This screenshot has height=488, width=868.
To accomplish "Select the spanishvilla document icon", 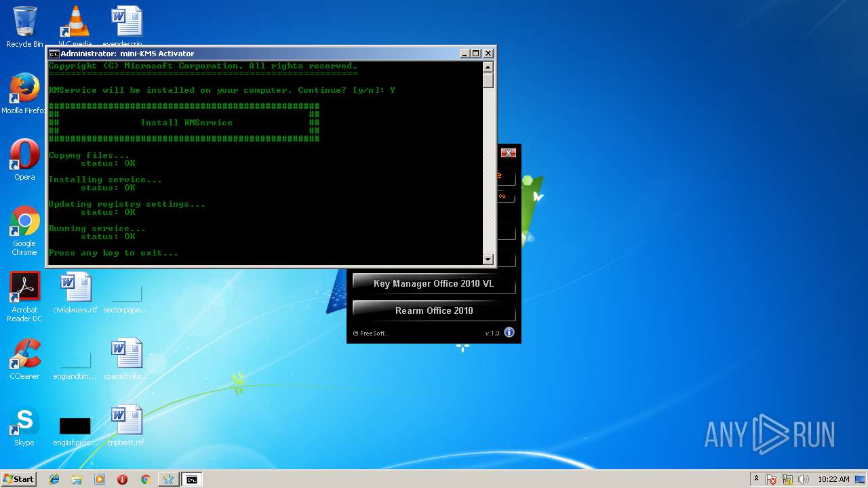I will tap(126, 359).
